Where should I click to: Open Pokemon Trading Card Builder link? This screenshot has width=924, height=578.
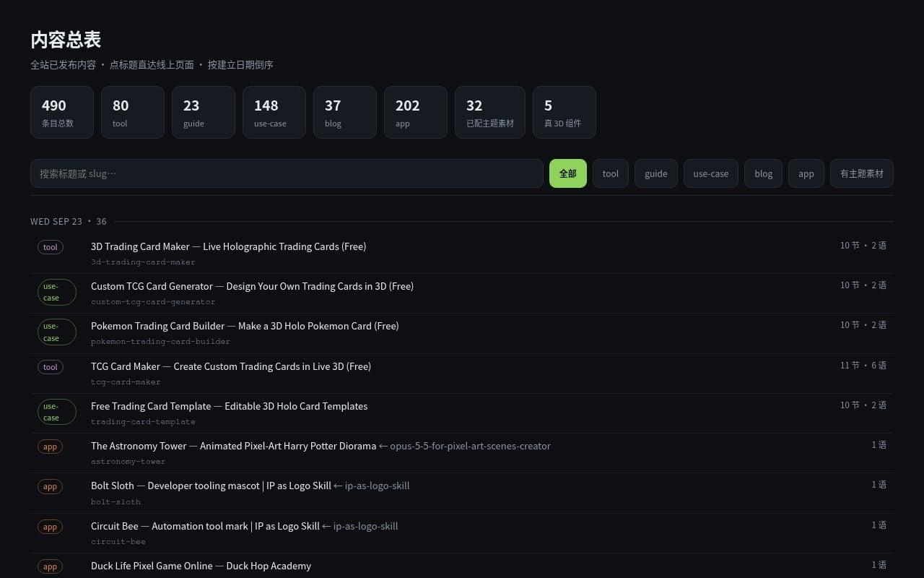tap(245, 326)
